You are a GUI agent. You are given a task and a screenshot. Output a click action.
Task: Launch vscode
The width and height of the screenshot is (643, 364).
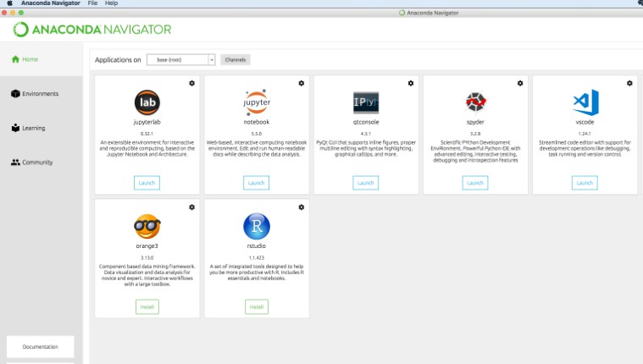click(x=585, y=183)
